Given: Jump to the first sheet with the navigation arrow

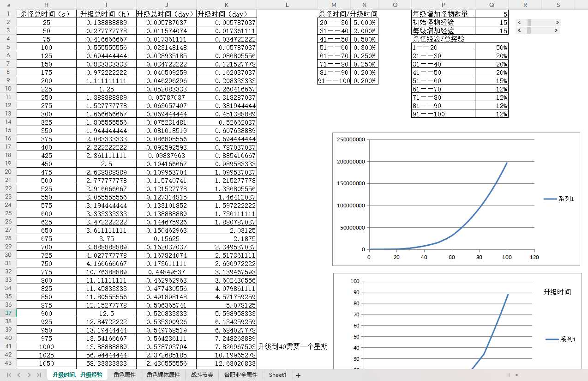Looking at the screenshot, I should [9, 375].
